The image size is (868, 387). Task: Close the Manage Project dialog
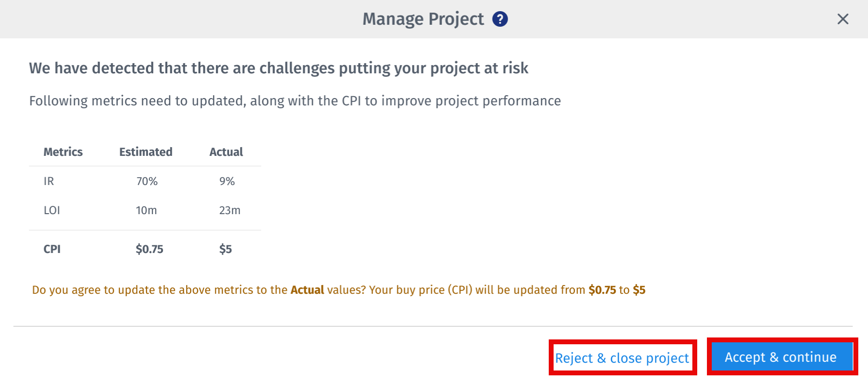tap(843, 19)
